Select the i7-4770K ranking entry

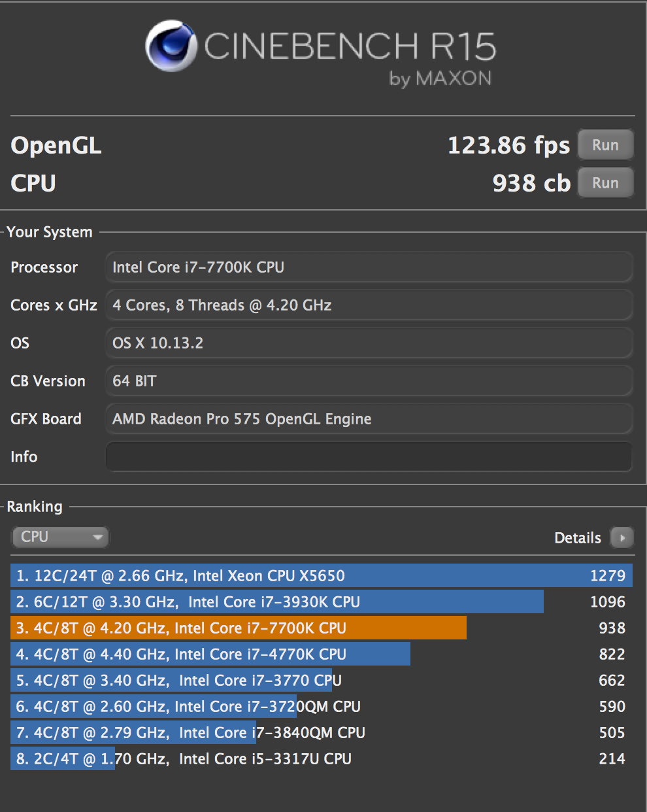coord(320,654)
